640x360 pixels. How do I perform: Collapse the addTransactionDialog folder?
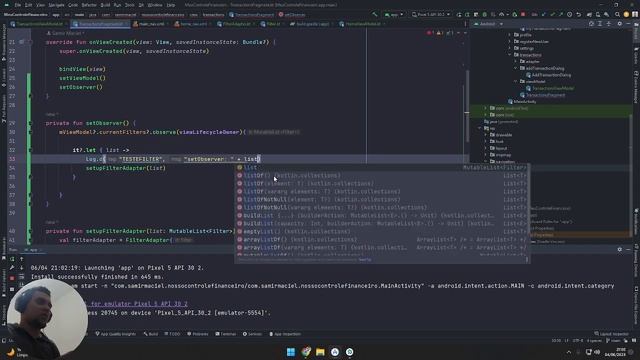pos(516,68)
